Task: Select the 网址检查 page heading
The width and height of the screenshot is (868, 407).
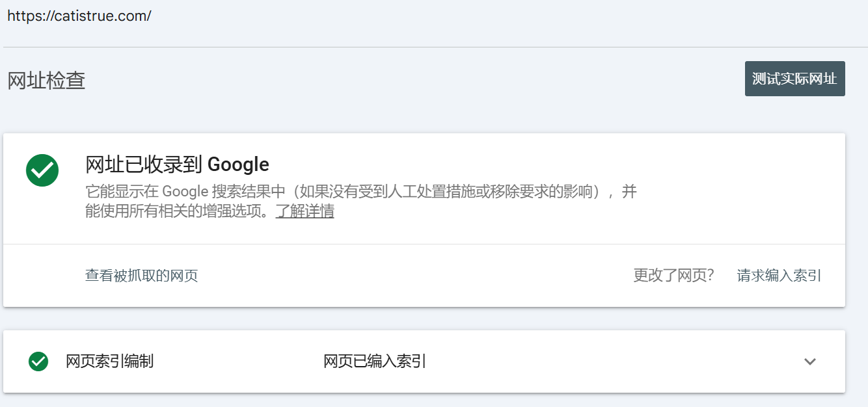Action: point(46,81)
